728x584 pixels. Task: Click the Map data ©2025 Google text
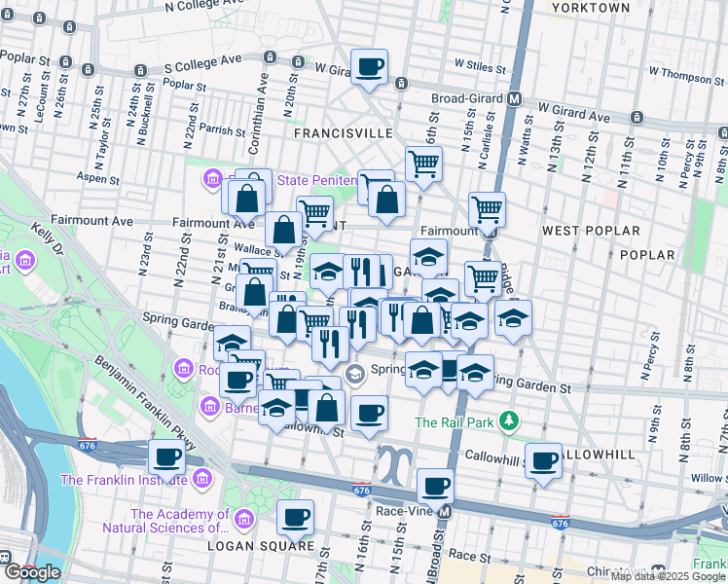(x=669, y=576)
